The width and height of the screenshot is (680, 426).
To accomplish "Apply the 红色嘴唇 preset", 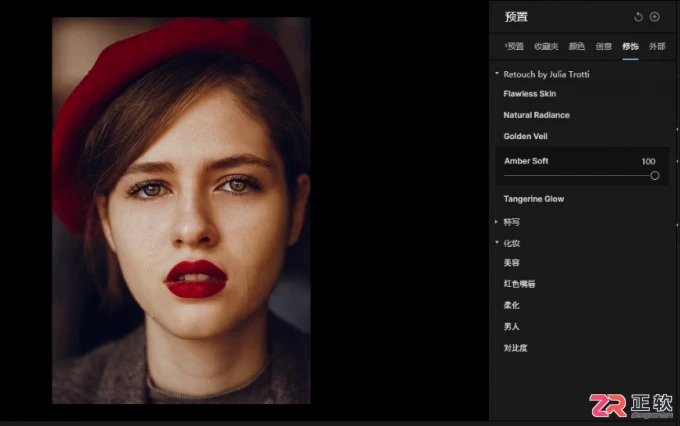I will click(x=520, y=284).
